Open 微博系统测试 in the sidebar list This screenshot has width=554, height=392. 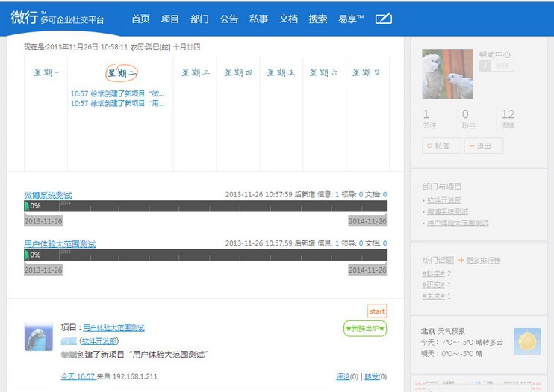pos(447,211)
